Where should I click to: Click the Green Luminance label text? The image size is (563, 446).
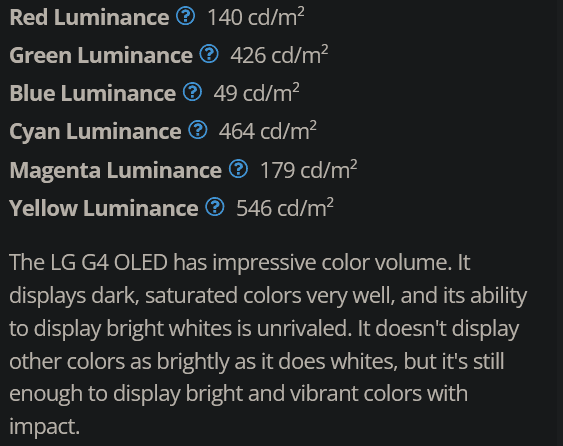coord(101,55)
